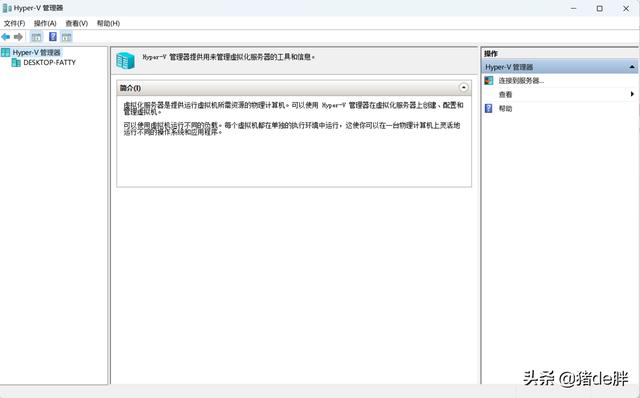Click the paragraph beginning 可以使用虚拟机运行
The height and width of the screenshot is (398, 640).
pyautogui.click(x=292, y=128)
